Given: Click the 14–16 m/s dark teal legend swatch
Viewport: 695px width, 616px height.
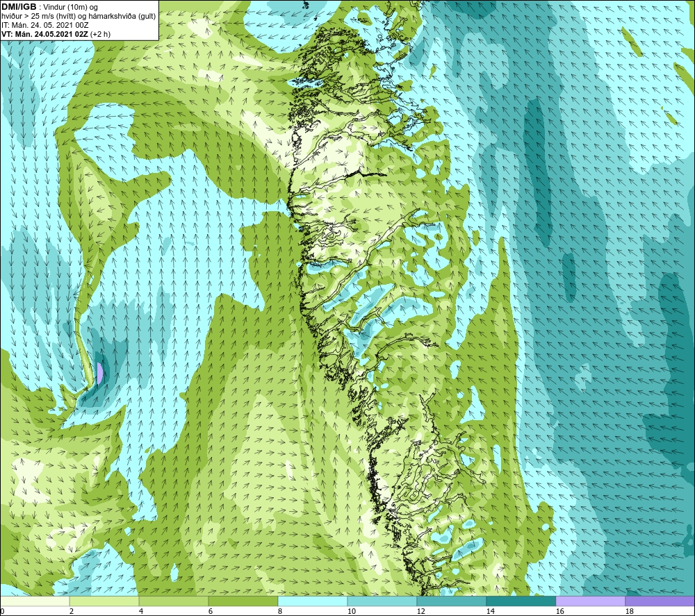Looking at the screenshot, I should coord(521,601).
